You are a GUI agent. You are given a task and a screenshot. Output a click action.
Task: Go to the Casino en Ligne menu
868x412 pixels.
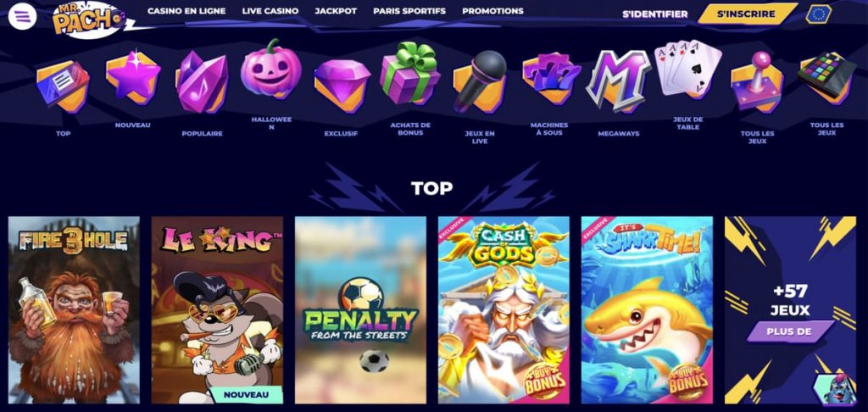pyautogui.click(x=186, y=11)
